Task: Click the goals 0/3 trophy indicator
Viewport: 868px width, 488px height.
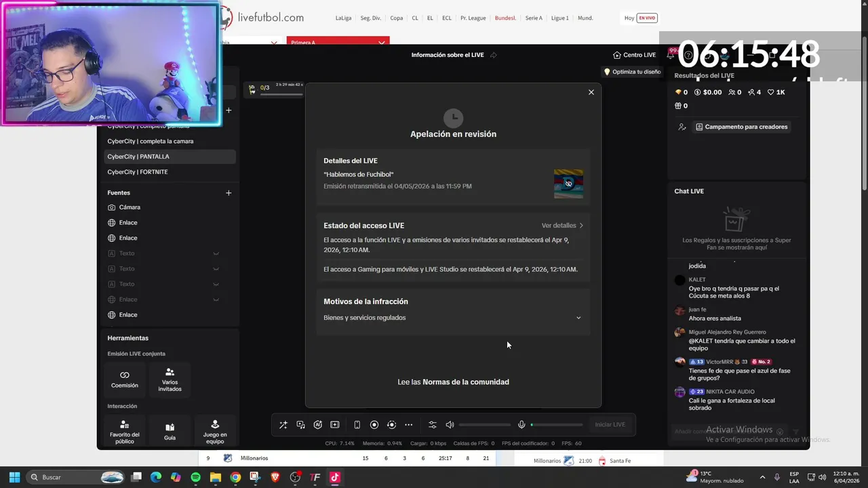Action: pos(259,88)
